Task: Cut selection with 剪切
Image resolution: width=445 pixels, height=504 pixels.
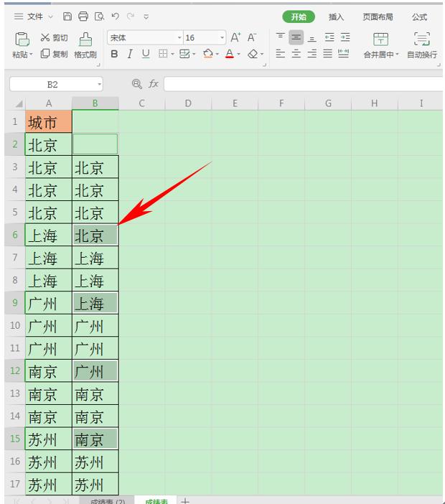Action: (54, 37)
